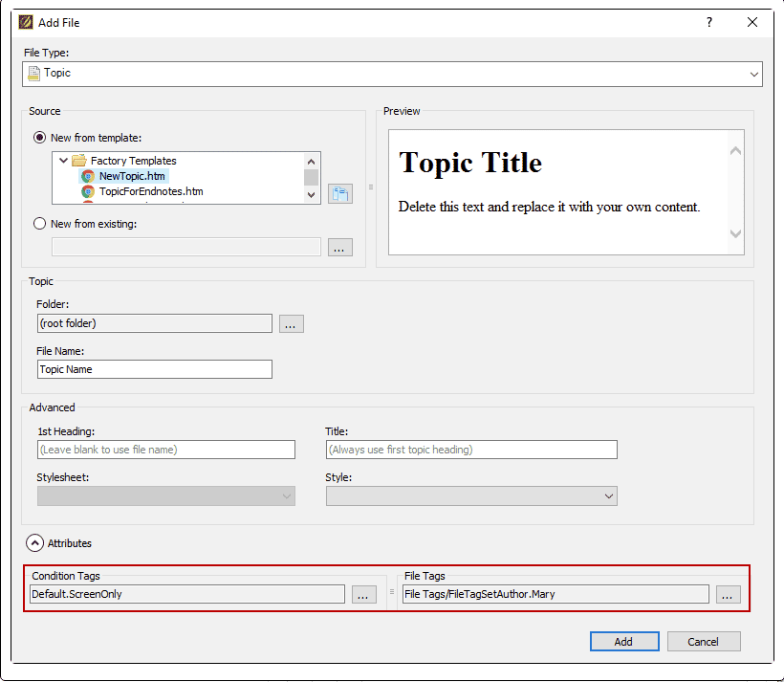Click template list scroll up arrow
This screenshot has width=784, height=682.
(x=311, y=161)
